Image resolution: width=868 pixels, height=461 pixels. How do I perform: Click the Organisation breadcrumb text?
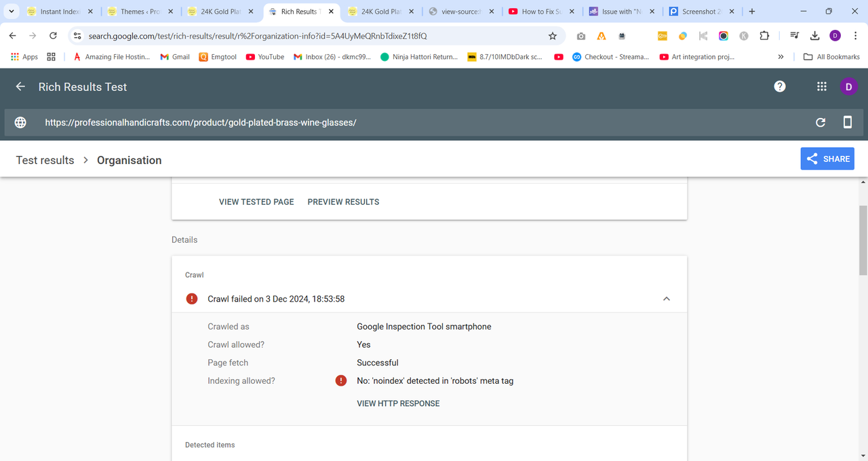click(x=129, y=160)
